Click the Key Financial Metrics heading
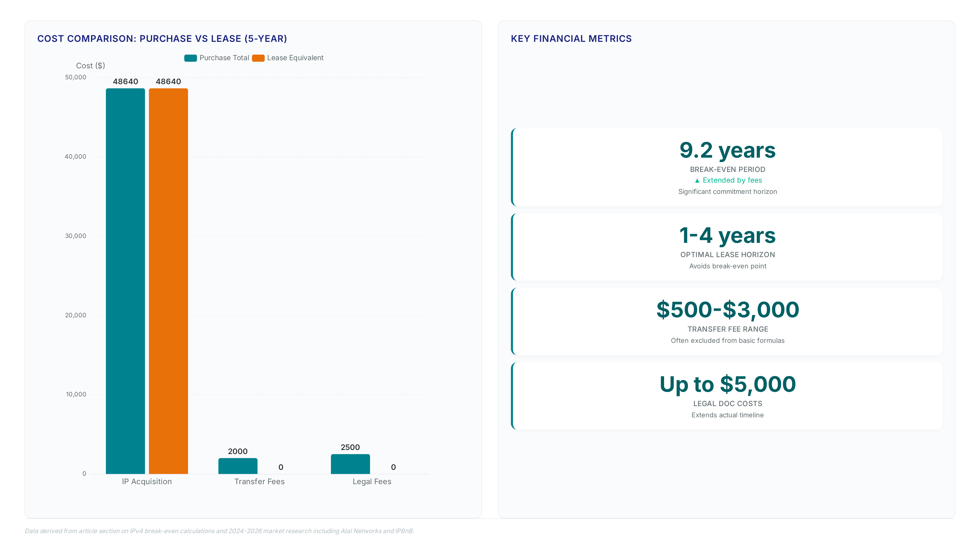The image size is (980, 551). click(x=571, y=39)
